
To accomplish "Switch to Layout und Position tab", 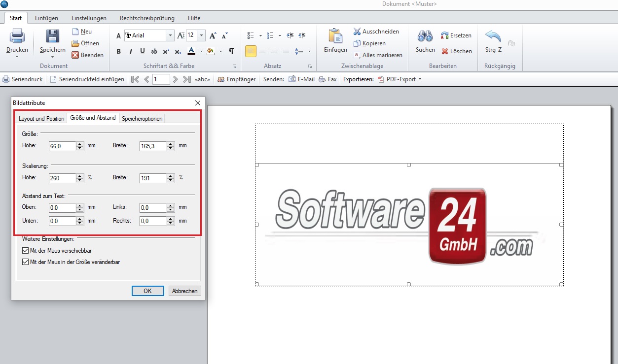I will (x=41, y=118).
